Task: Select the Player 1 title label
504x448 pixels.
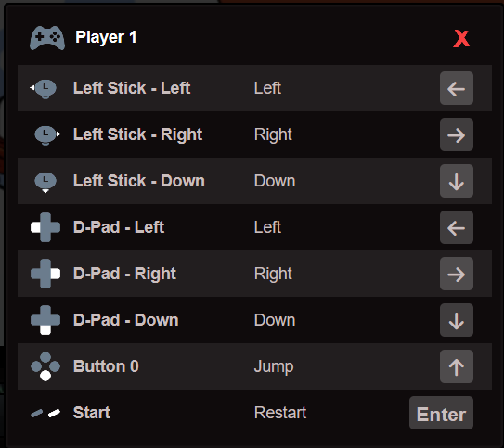Action: coord(106,38)
